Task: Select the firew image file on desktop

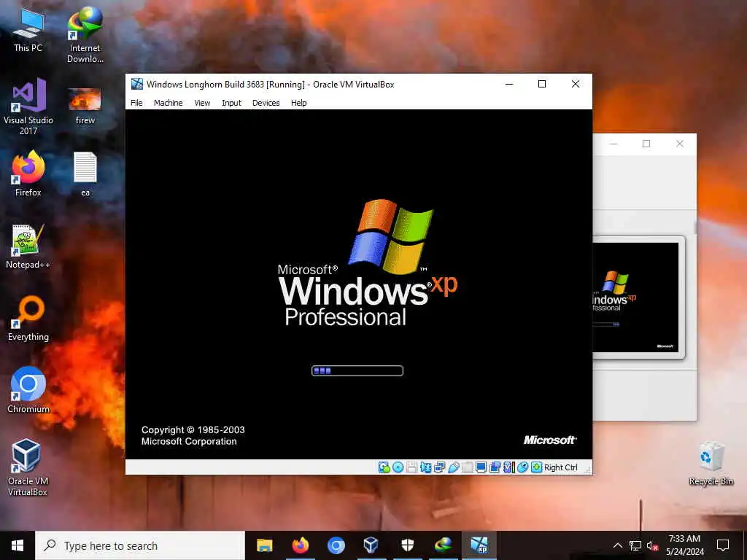Action: [85, 106]
